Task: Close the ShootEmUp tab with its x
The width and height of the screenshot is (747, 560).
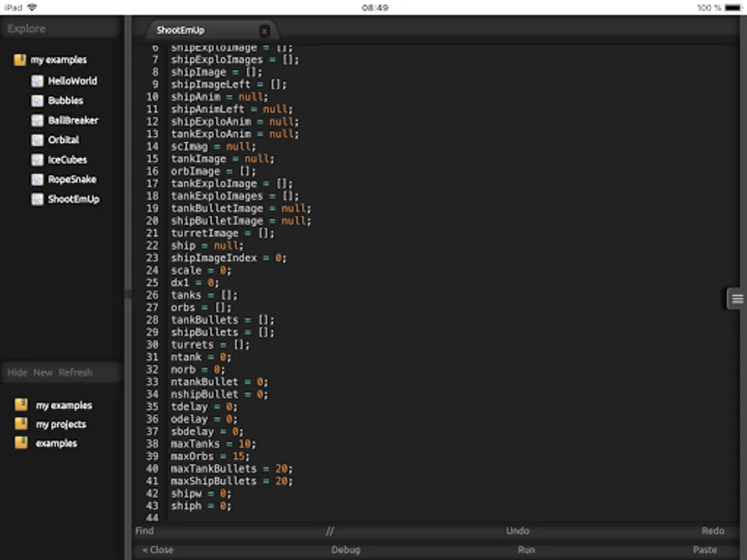Action: pyautogui.click(x=265, y=30)
